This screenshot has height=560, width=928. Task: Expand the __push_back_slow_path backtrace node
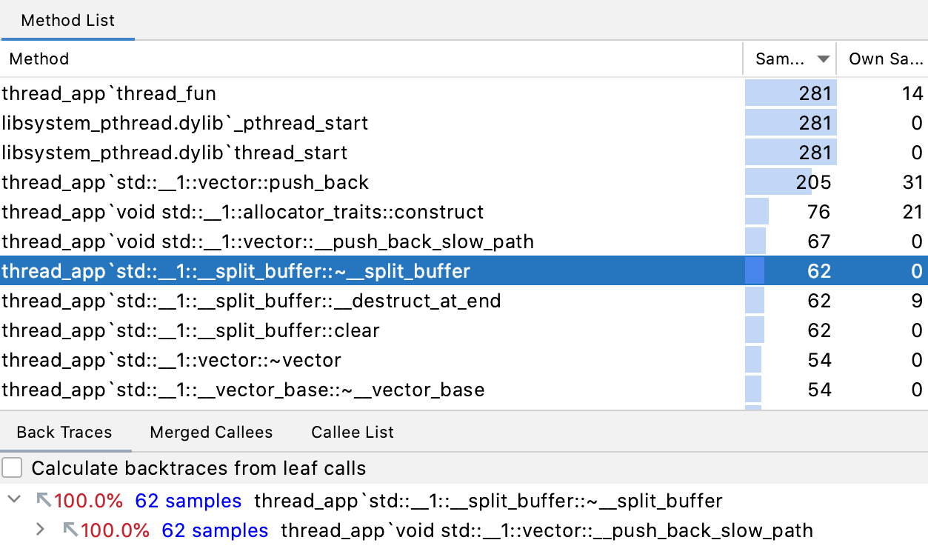tap(40, 530)
